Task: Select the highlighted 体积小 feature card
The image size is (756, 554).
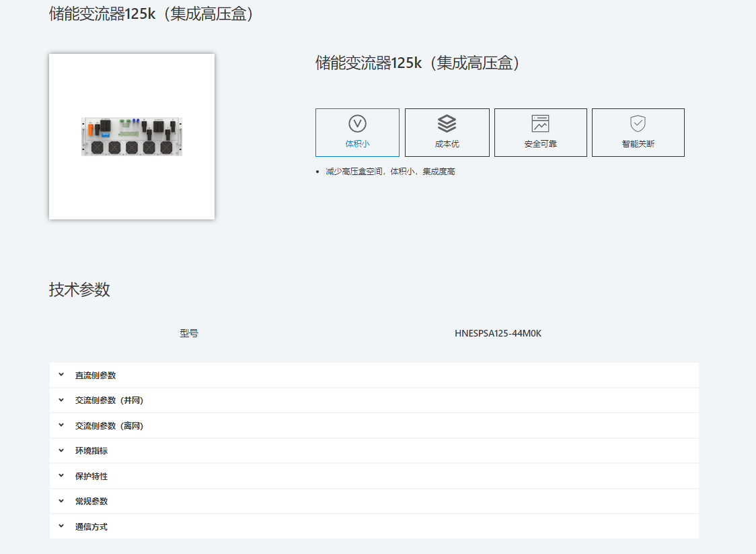Action: pyautogui.click(x=358, y=132)
